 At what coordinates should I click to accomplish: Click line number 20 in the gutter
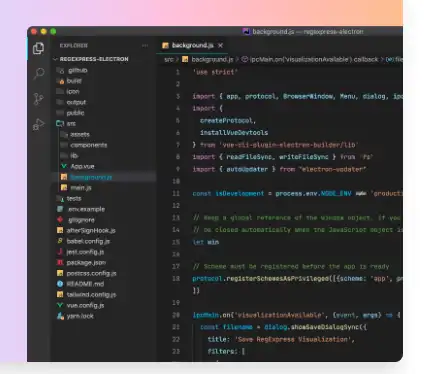pyautogui.click(x=176, y=315)
